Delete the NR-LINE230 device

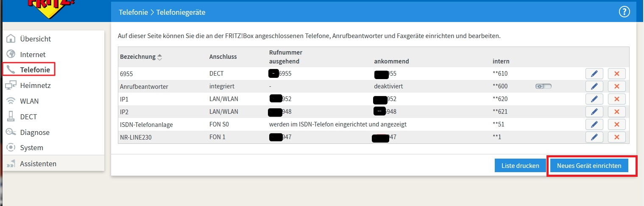(x=616, y=137)
